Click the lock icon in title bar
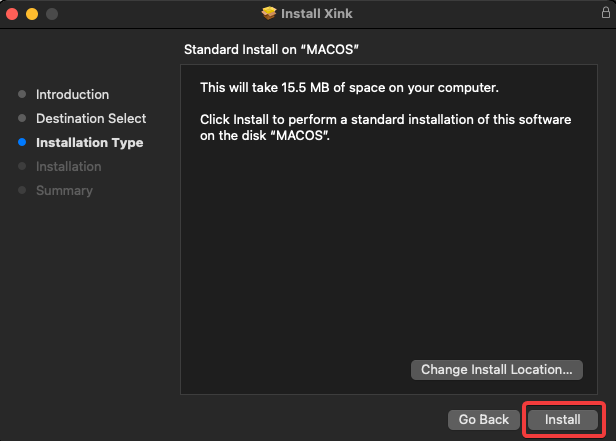Screen dimensions: 616x441 tap(602, 13)
